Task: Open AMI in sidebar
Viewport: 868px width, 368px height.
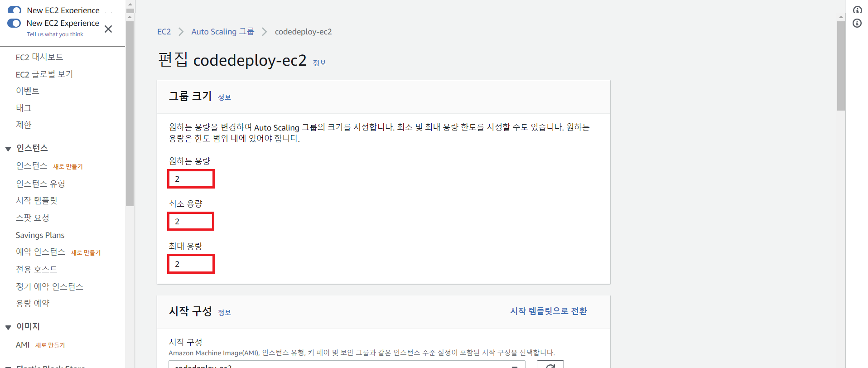Action: click(x=23, y=345)
